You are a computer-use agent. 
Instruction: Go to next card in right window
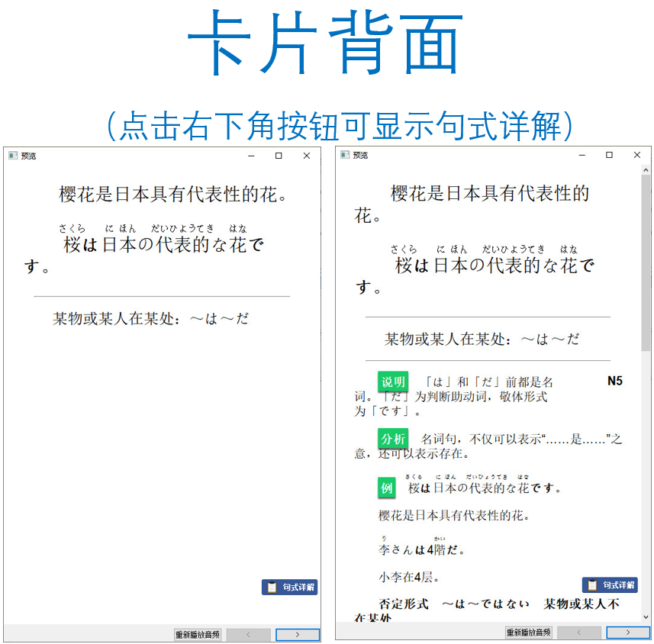(x=628, y=633)
